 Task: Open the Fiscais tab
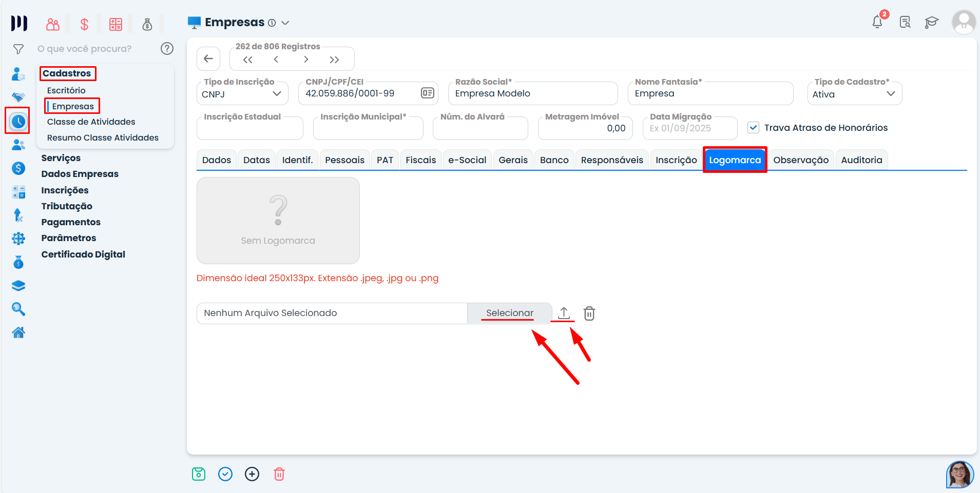[421, 160]
